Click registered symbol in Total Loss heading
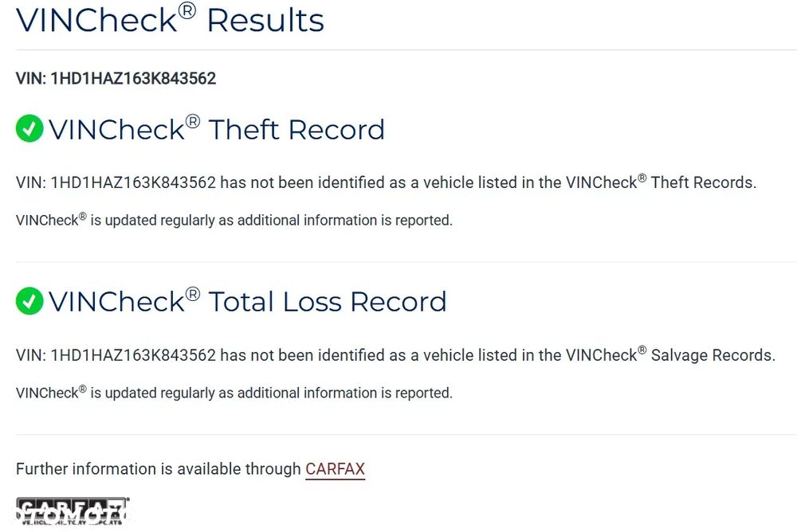 pyautogui.click(x=193, y=293)
